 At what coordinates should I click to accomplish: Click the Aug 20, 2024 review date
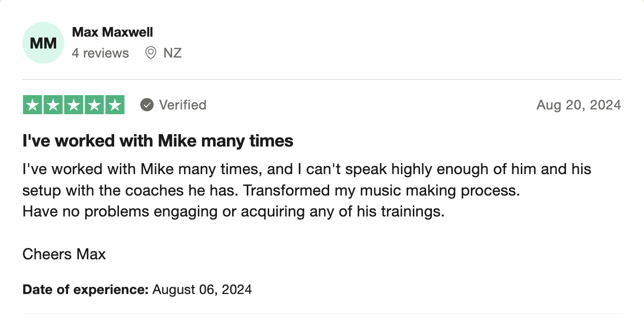(x=578, y=105)
